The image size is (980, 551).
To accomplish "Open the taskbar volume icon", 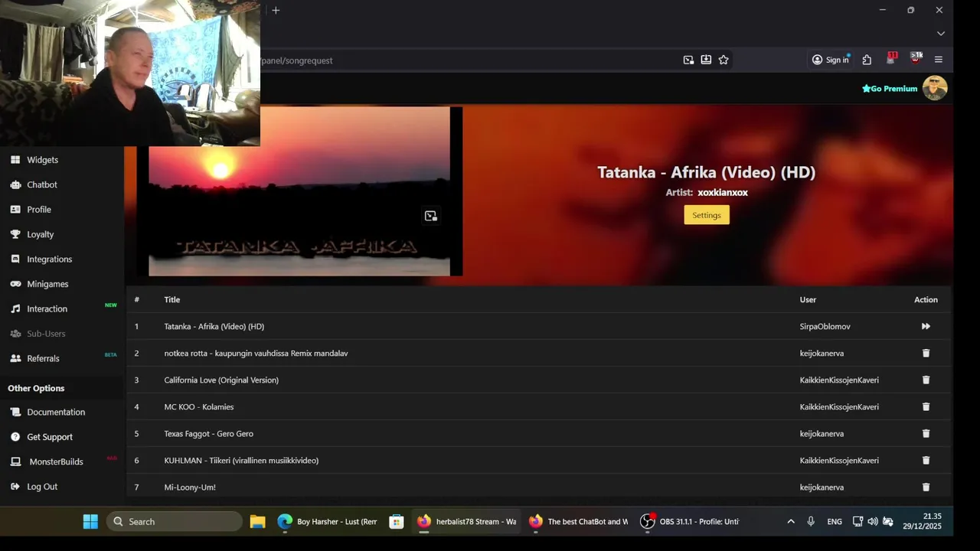I will (873, 521).
